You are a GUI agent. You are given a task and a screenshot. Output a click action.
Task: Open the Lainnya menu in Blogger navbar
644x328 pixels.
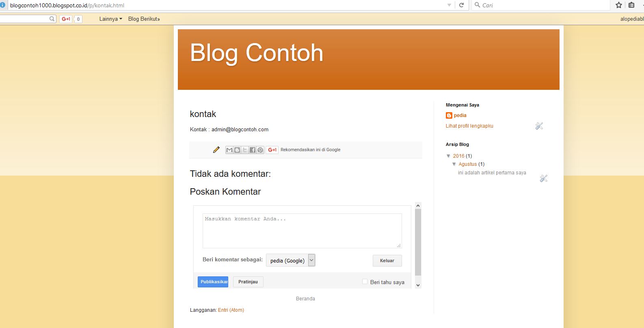pos(110,19)
